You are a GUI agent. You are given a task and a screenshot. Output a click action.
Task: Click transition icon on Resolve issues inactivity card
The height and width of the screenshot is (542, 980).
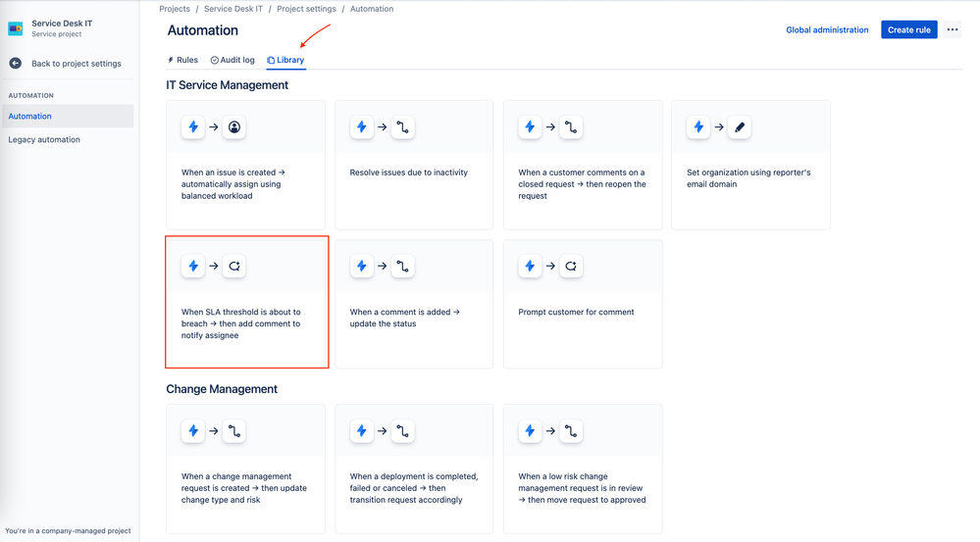(x=402, y=126)
